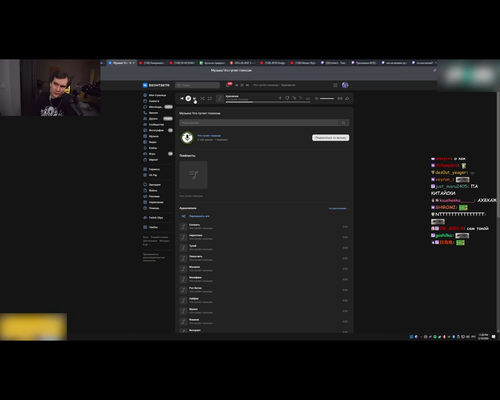Open Клипы in the left sidebar

[x=150, y=148]
